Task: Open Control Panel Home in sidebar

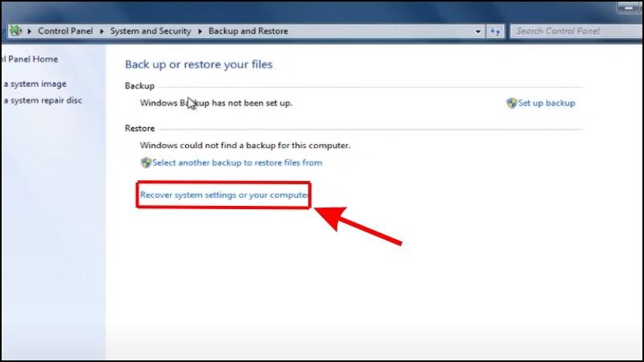Action: [x=29, y=59]
